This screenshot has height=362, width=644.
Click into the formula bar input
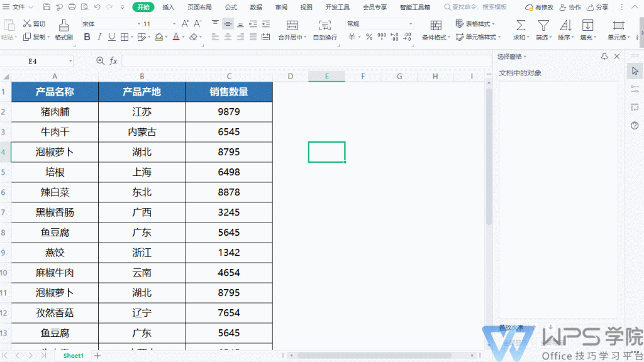click(306, 61)
